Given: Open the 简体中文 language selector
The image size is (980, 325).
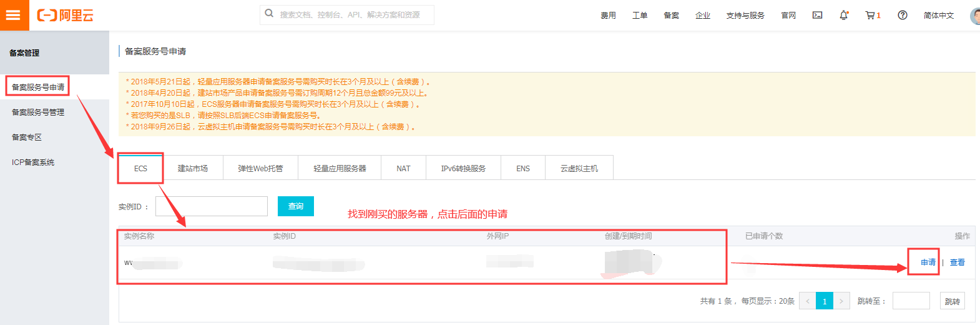Looking at the screenshot, I should 938,16.
